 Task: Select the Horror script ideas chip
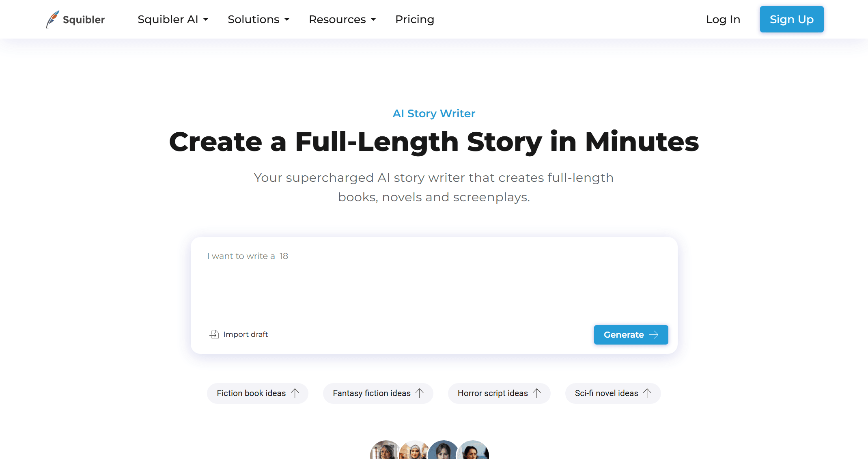[x=493, y=393]
